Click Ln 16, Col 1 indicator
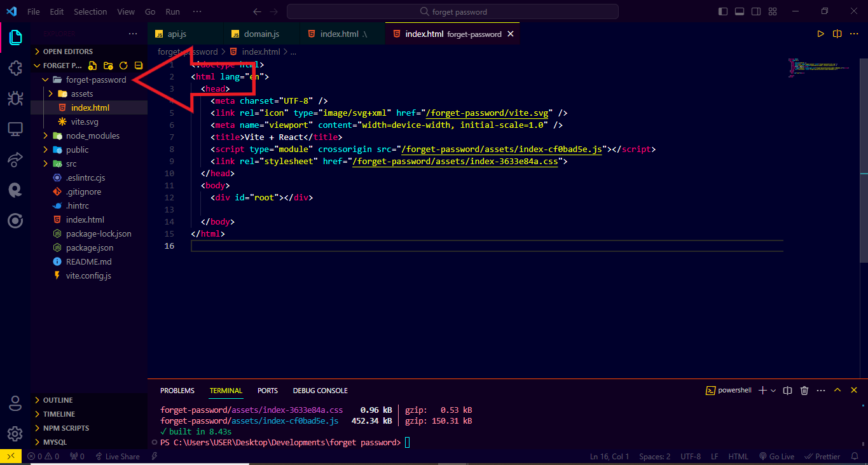 pos(609,456)
